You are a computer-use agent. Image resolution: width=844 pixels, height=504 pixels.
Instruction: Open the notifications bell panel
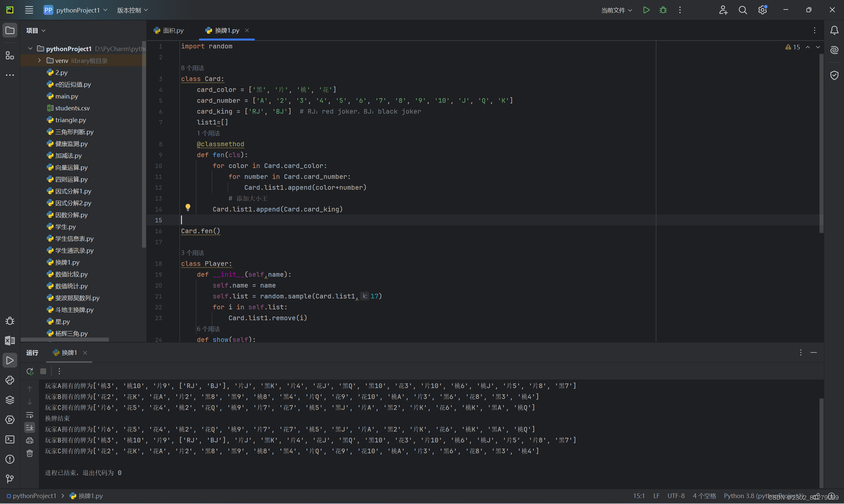click(834, 31)
